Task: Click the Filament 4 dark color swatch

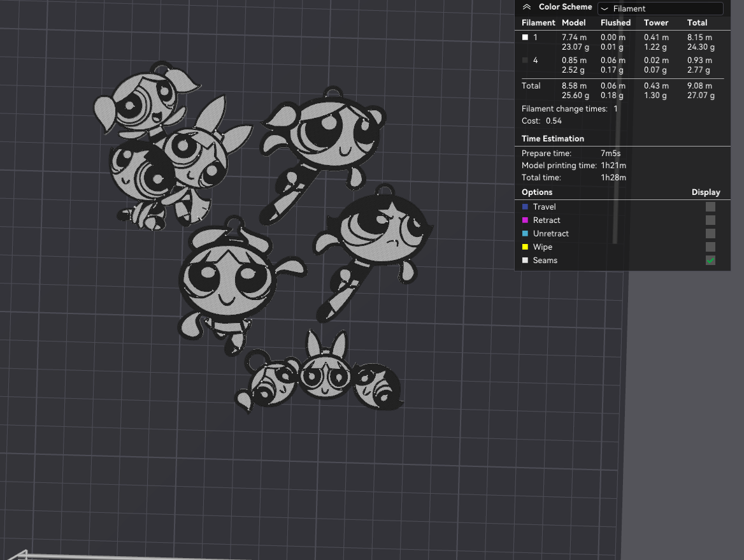Action: (525, 61)
